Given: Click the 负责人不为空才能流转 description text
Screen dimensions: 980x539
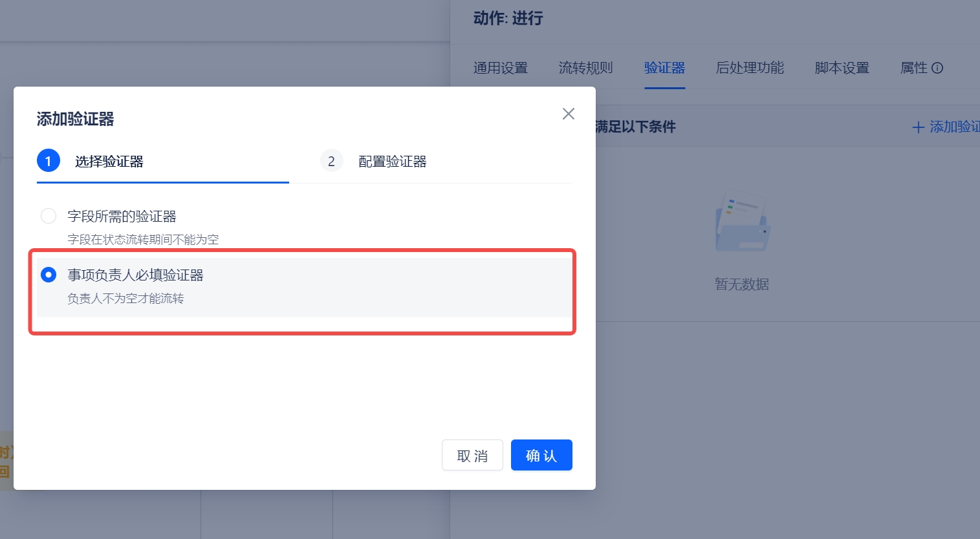Looking at the screenshot, I should [125, 299].
